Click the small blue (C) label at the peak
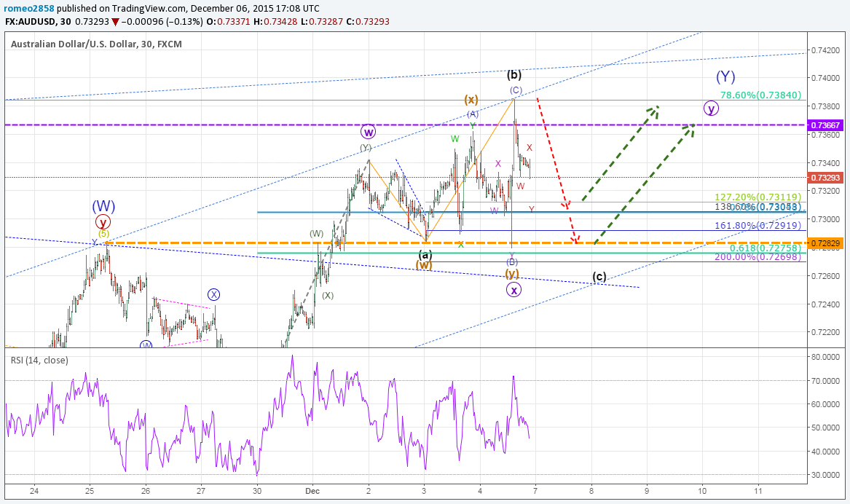The width and height of the screenshot is (850, 504). 516,90
